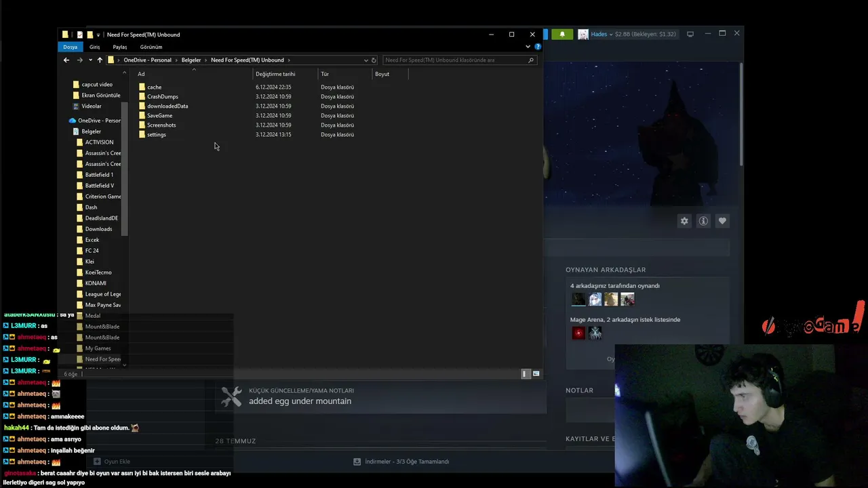This screenshot has height=488, width=868.
Task: Open game info icon in Steam
Action: coord(703,221)
